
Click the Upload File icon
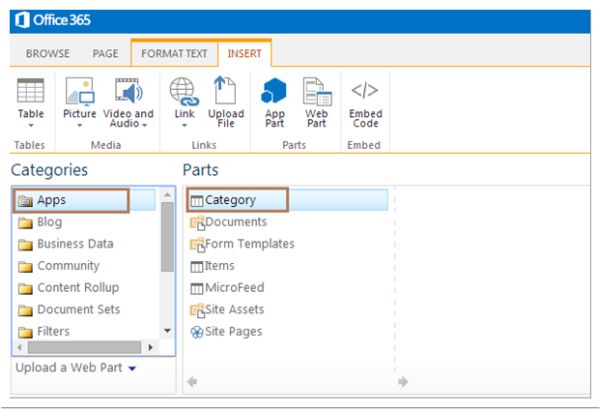click(225, 92)
